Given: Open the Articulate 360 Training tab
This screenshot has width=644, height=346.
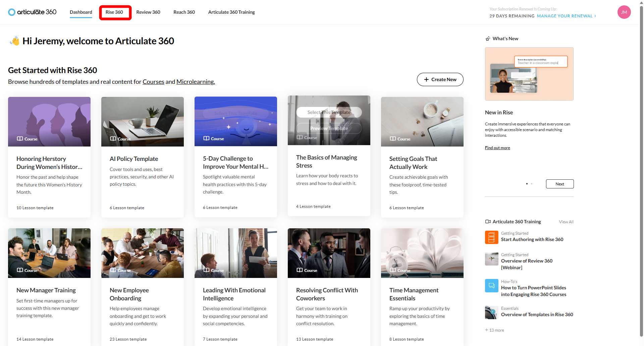Looking at the screenshot, I should coord(231,12).
